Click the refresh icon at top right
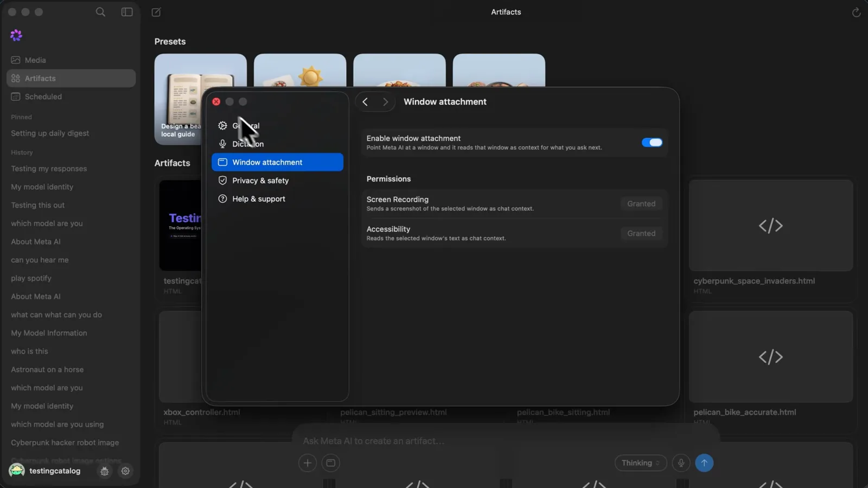Screen dimensions: 868x488 [x=856, y=12]
